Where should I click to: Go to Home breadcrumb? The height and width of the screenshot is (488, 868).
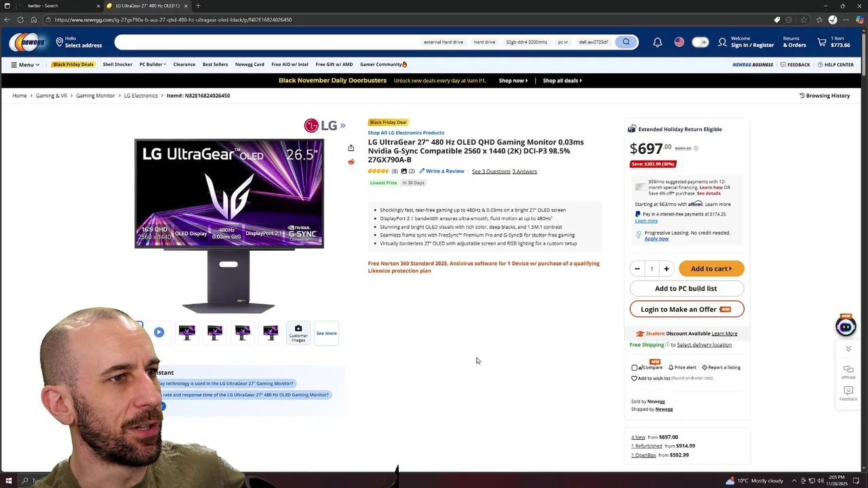tap(20, 96)
